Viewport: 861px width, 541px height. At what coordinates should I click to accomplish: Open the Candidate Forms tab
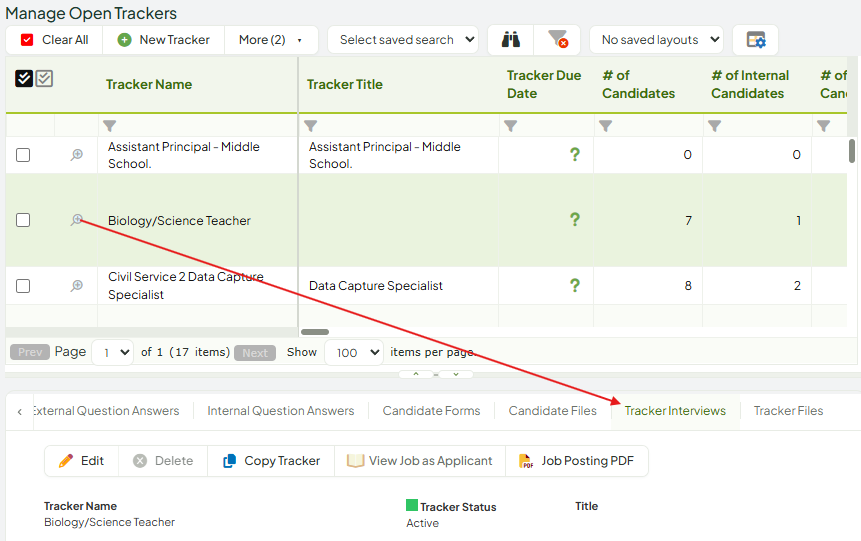431,411
